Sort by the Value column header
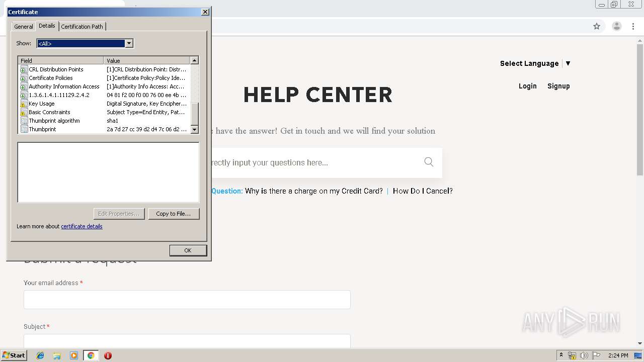The image size is (644, 362). coord(147,60)
